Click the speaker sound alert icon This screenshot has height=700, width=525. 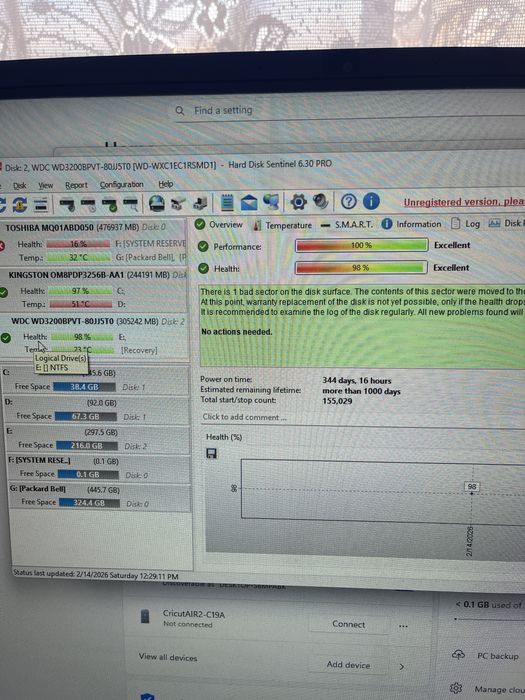pos(321,201)
